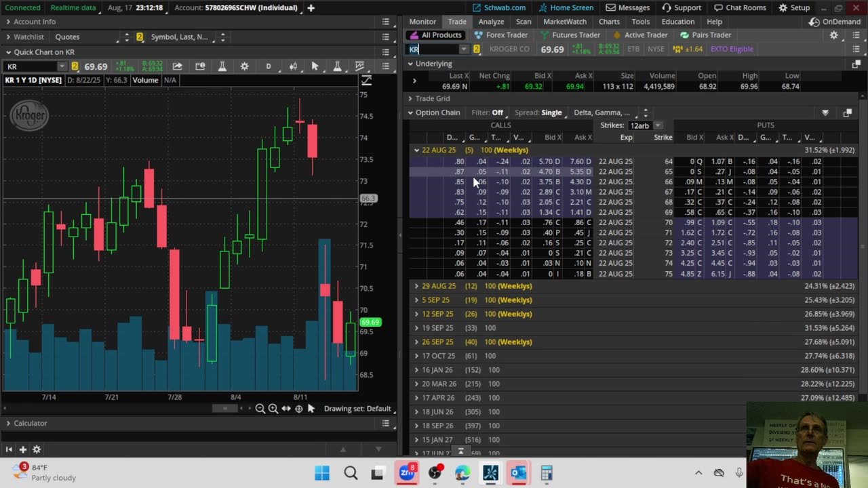The image size is (868, 488).
Task: Click the Trade tab settings gear icon
Action: tap(833, 35)
